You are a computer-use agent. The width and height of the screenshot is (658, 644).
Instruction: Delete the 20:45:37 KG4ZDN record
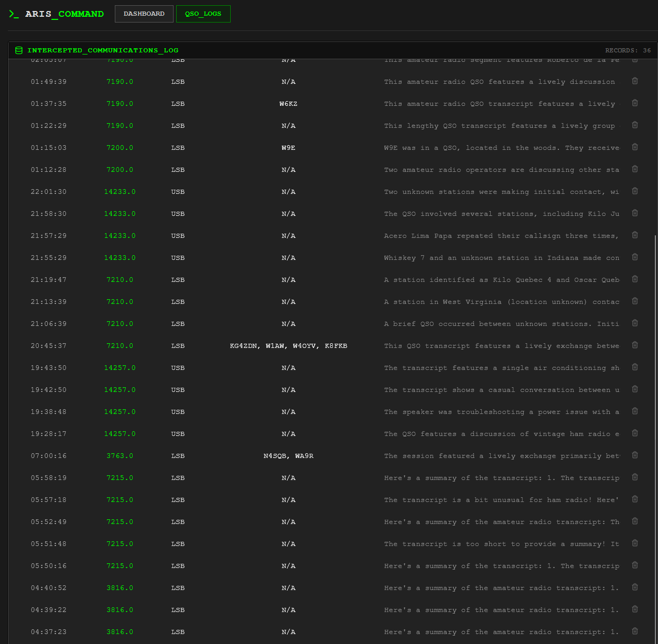634,345
